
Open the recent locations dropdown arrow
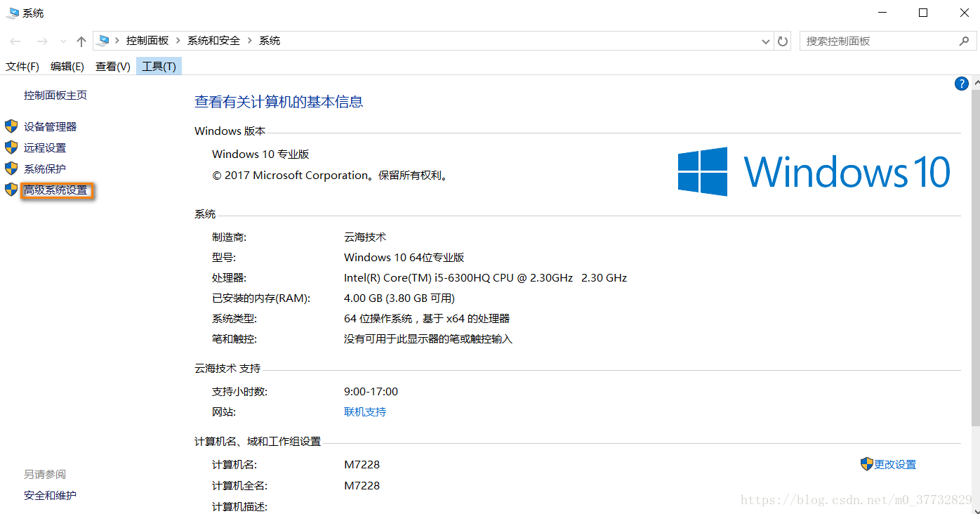(x=63, y=41)
